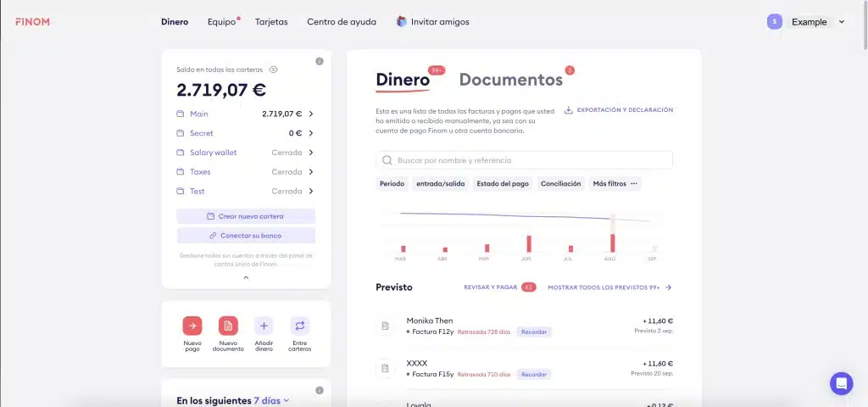Open Salary wallet chevron arrow
Viewport: 868px width, 407px height.
(x=311, y=153)
